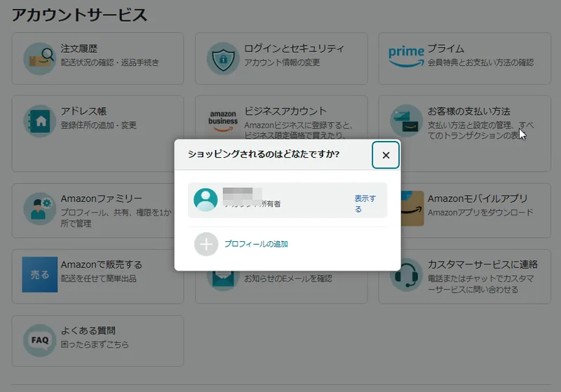Click 配送状況の確認・返品手続き text
This screenshot has width=561, height=392.
pyautogui.click(x=110, y=62)
